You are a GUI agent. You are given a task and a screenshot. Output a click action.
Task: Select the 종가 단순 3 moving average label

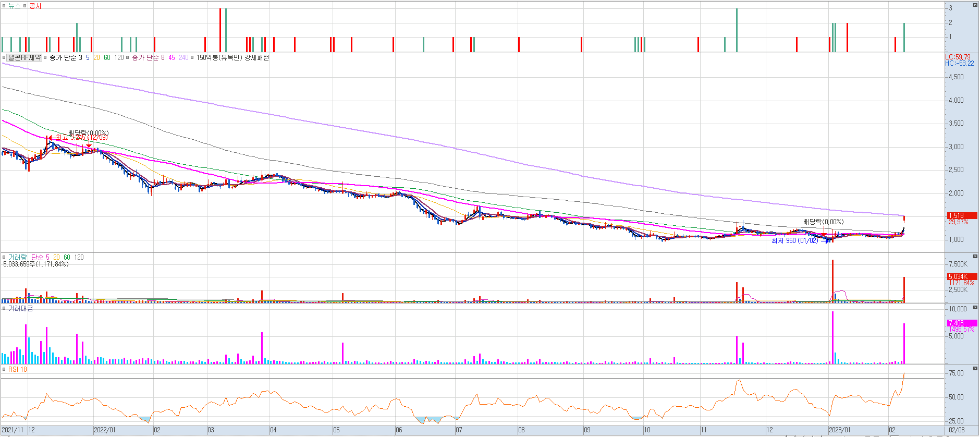click(66, 57)
